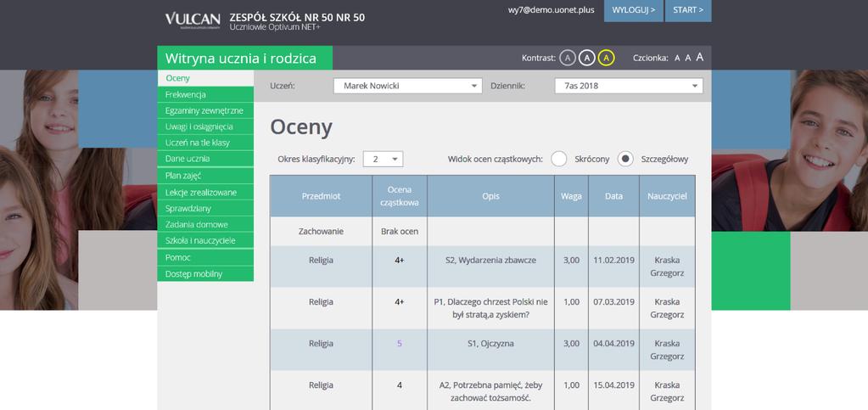Image resolution: width=868 pixels, height=410 pixels.
Task: Set the smallest font size A
Action: [x=677, y=59]
